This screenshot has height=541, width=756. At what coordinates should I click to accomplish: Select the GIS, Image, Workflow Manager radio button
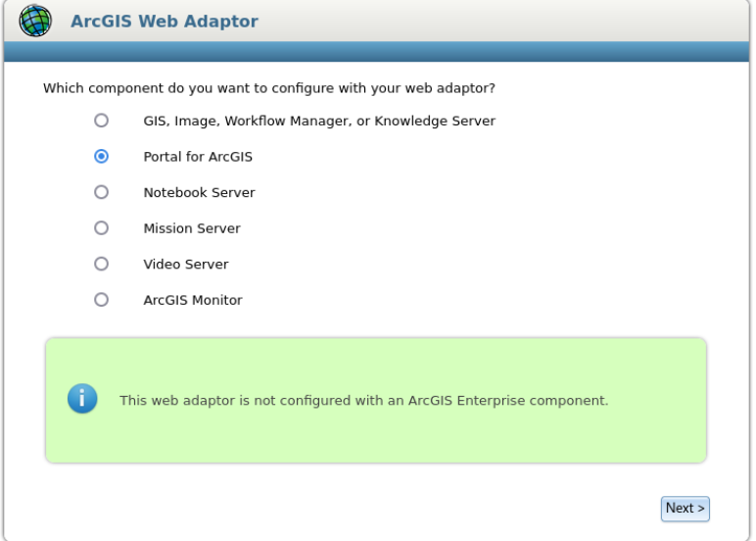pyautogui.click(x=101, y=121)
